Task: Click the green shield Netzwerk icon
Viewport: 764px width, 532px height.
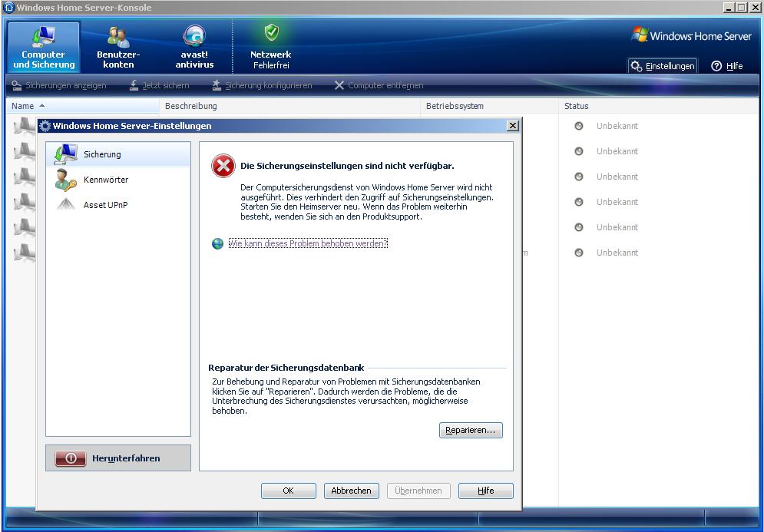Action: coord(271,33)
